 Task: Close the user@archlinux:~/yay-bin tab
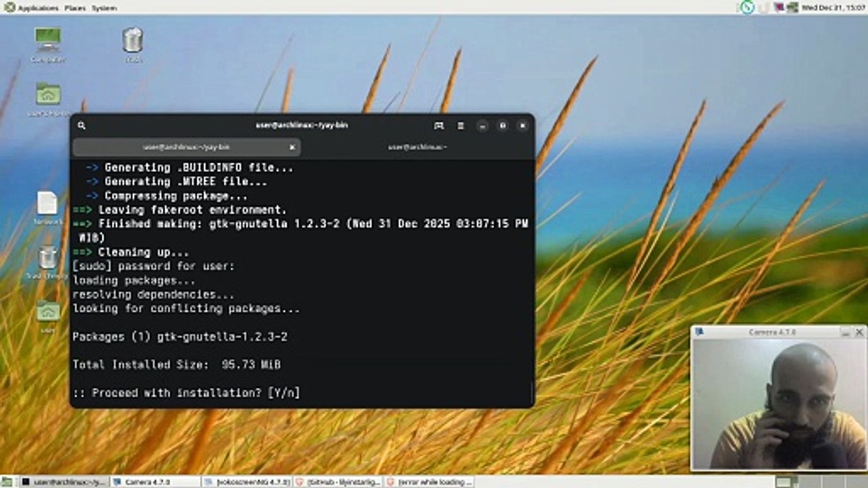292,147
